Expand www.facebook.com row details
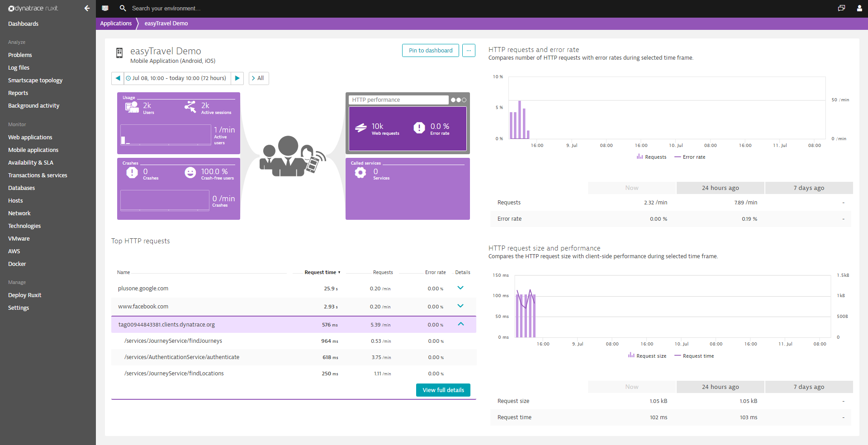Image resolution: width=868 pixels, height=445 pixels. pos(460,306)
